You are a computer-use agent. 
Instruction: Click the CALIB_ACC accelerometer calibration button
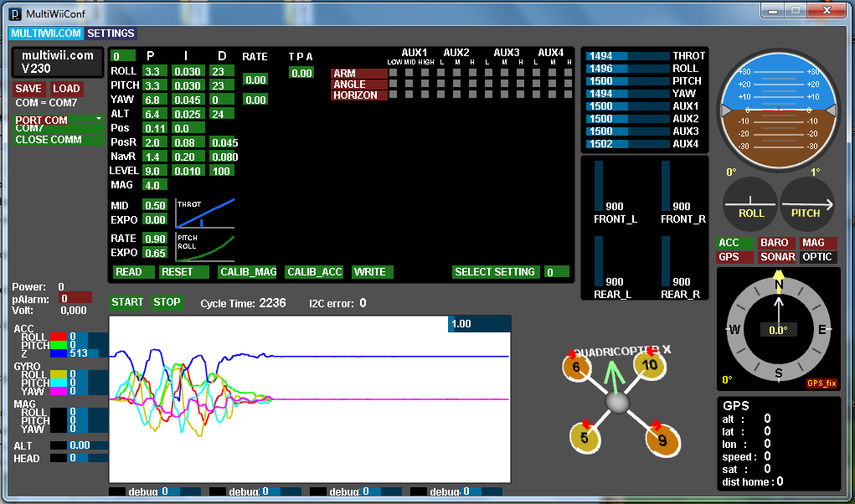click(x=314, y=272)
